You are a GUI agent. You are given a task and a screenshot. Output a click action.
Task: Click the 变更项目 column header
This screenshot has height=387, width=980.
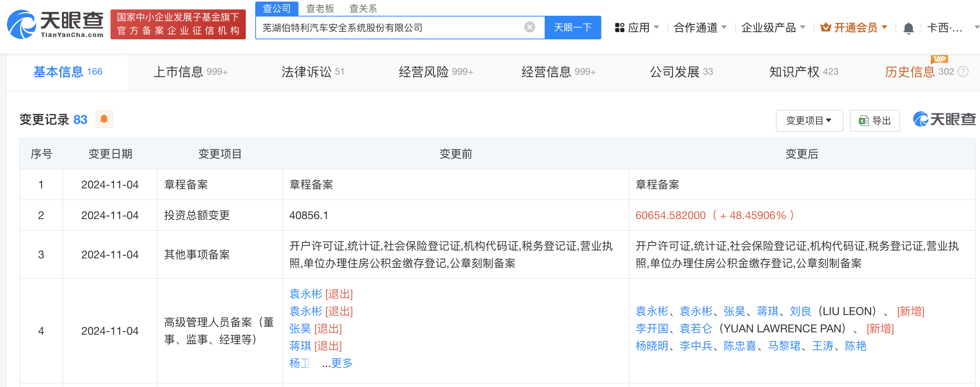(220, 154)
